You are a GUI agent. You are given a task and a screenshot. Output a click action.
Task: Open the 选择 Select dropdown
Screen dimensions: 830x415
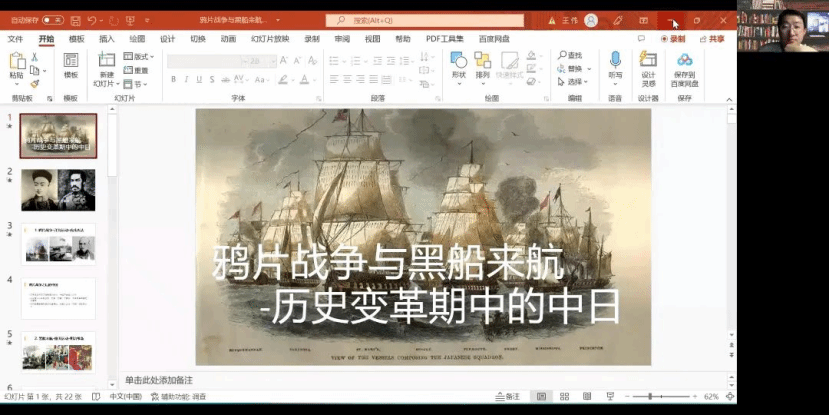tap(574, 82)
